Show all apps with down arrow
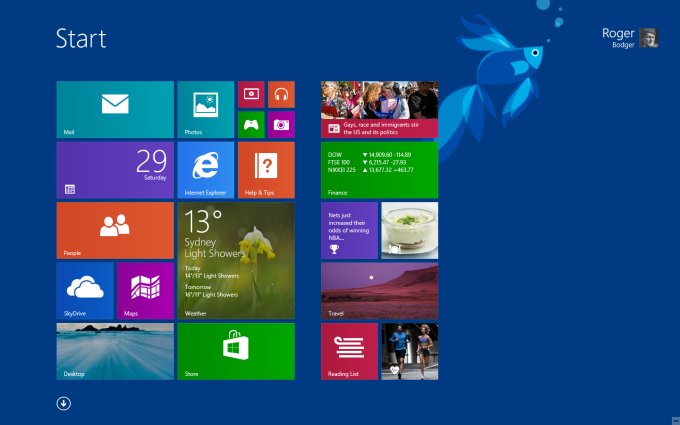This screenshot has width=680, height=425. 64,403
